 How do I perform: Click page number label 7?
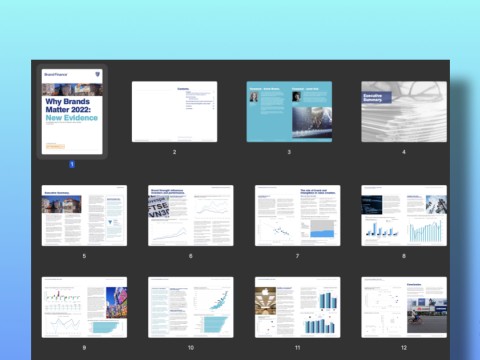tap(298, 256)
